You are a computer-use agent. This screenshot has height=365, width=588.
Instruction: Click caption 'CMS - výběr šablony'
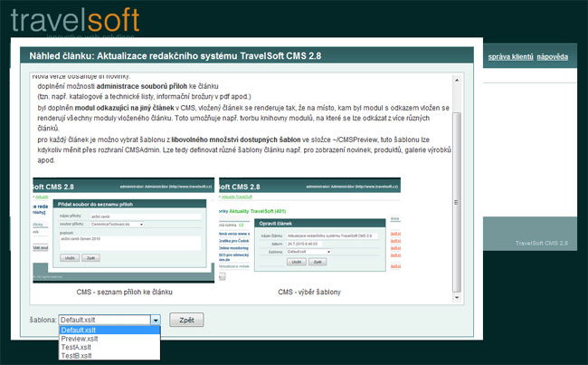tap(309, 292)
